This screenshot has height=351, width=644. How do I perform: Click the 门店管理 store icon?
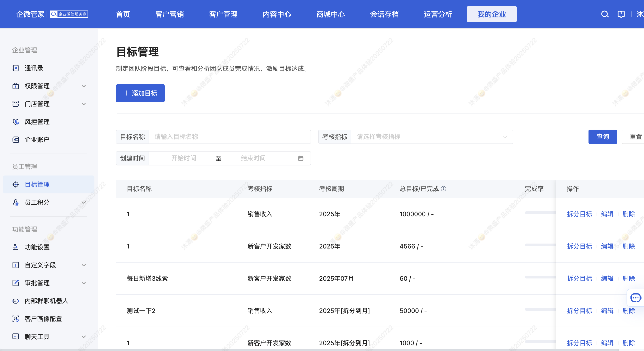[x=15, y=104]
